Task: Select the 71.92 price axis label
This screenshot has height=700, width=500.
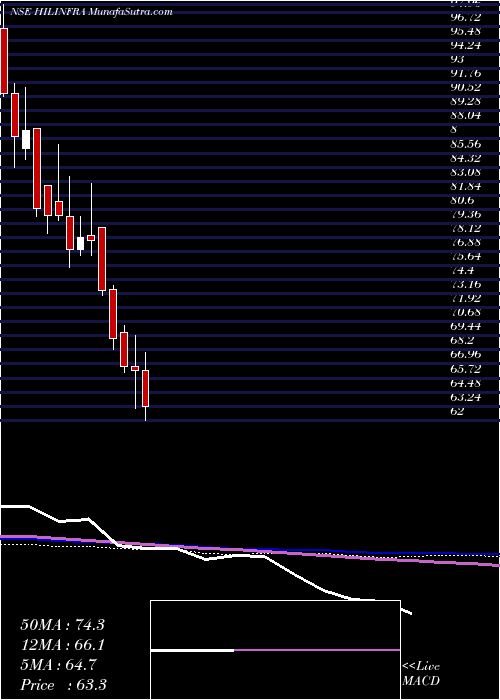Action: pyautogui.click(x=466, y=298)
